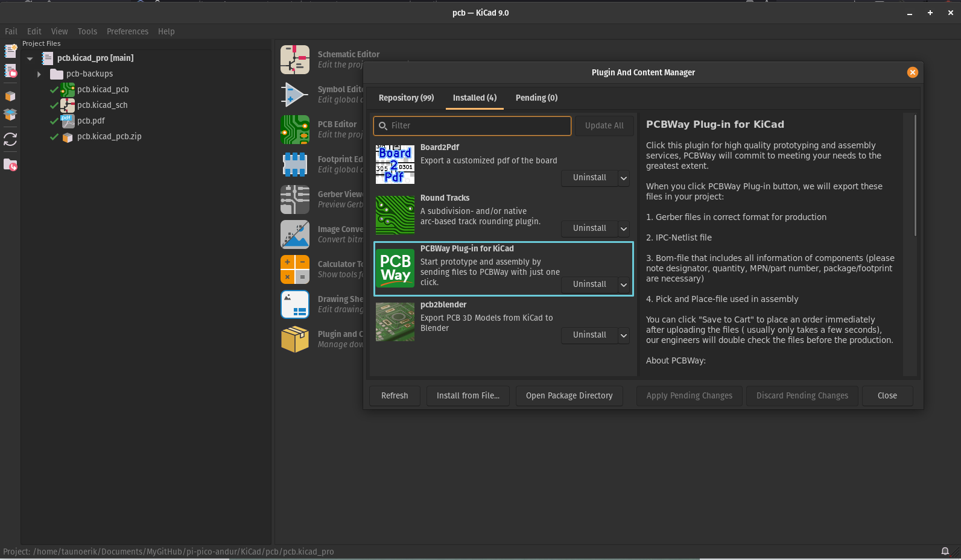
Task: Launch the PCB Editor icon
Action: (x=294, y=130)
